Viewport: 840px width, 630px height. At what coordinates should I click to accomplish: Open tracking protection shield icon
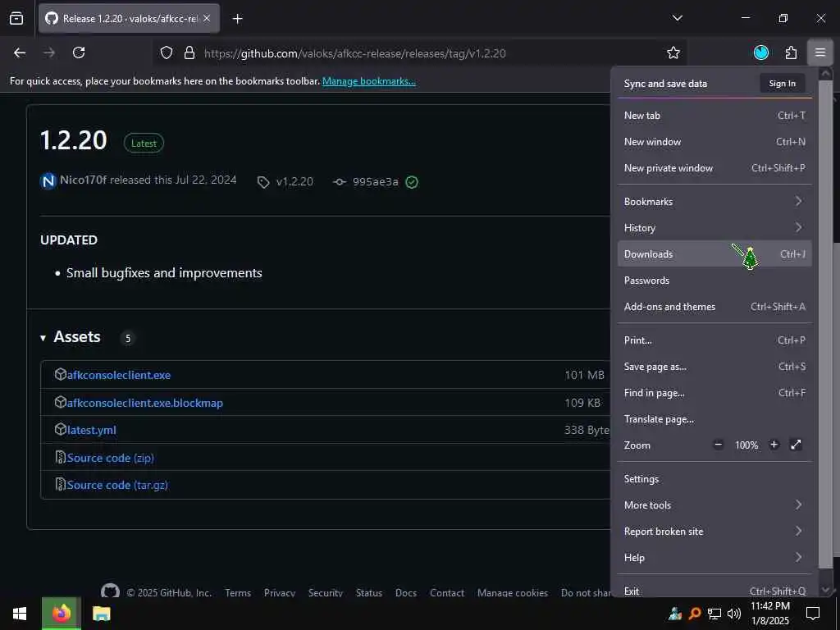[167, 53]
